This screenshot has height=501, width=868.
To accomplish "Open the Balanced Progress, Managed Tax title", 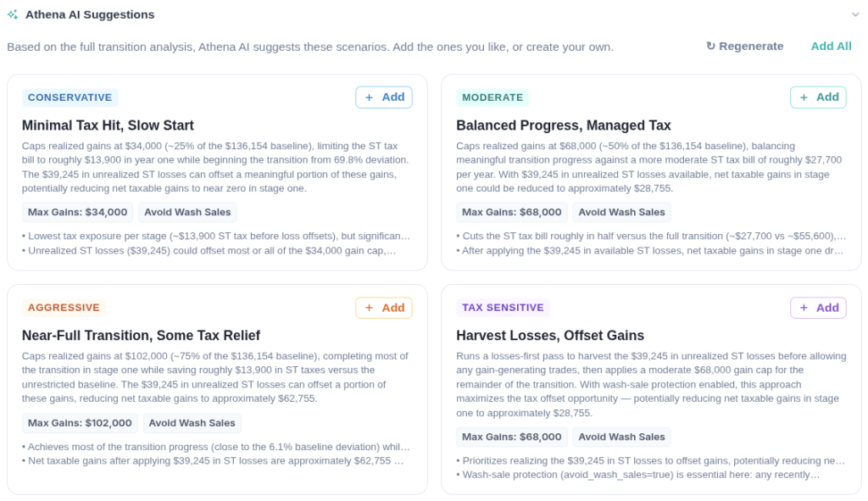I will (x=563, y=125).
